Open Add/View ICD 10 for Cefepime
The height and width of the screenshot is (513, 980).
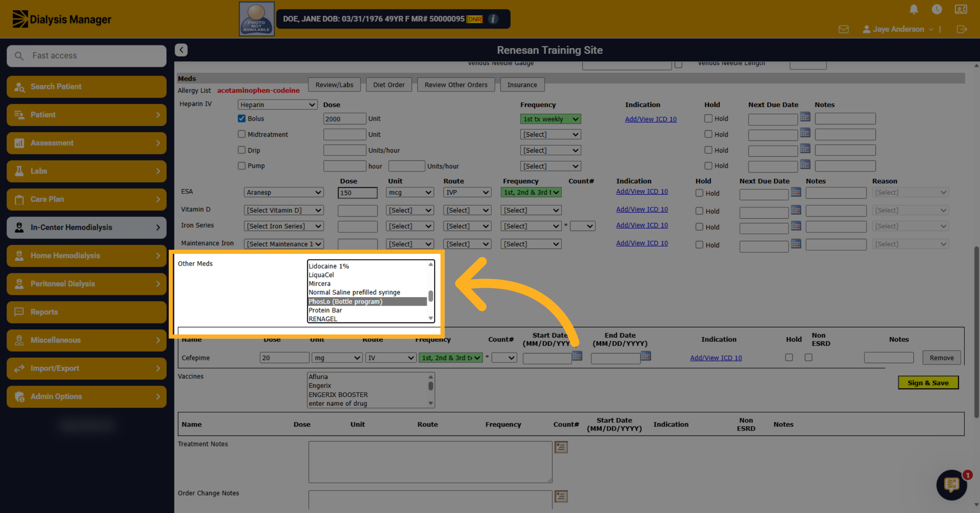tap(716, 358)
